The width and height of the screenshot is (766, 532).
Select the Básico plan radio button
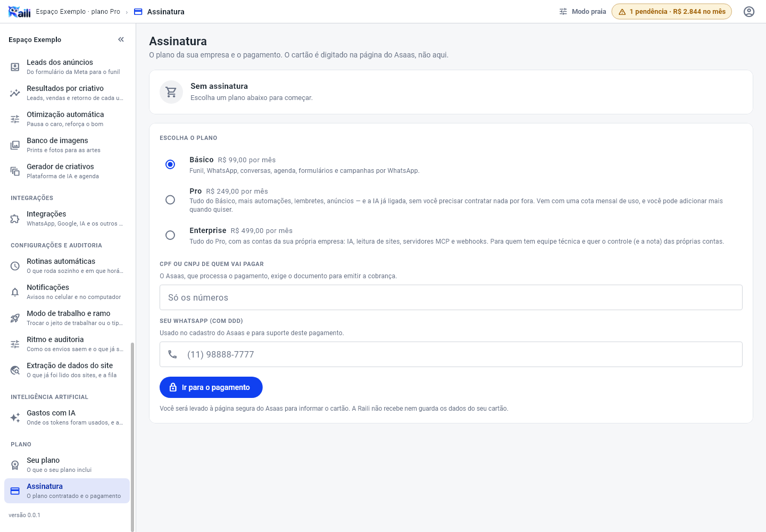pos(170,164)
